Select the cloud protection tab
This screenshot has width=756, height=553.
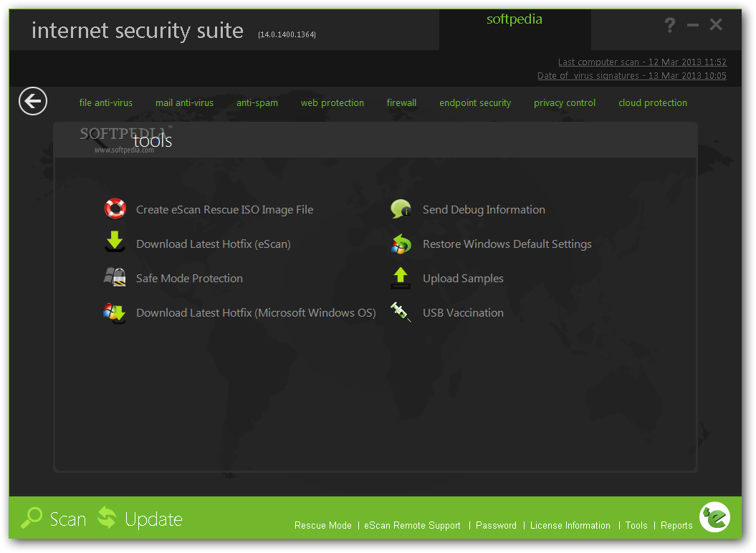click(x=653, y=102)
